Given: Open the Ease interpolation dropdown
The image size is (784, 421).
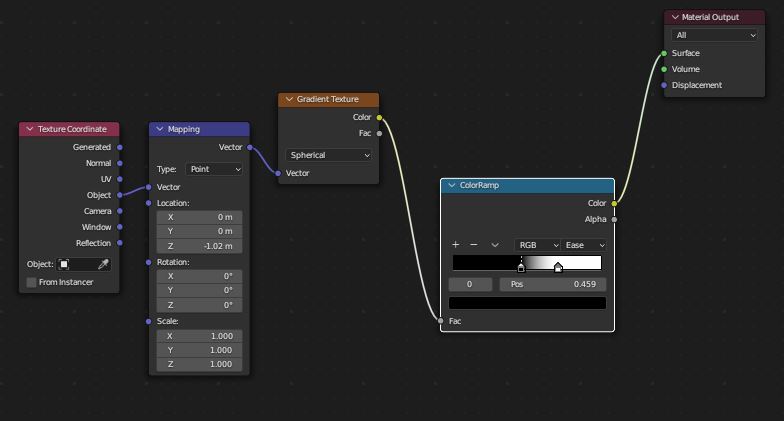Looking at the screenshot, I should (x=585, y=245).
